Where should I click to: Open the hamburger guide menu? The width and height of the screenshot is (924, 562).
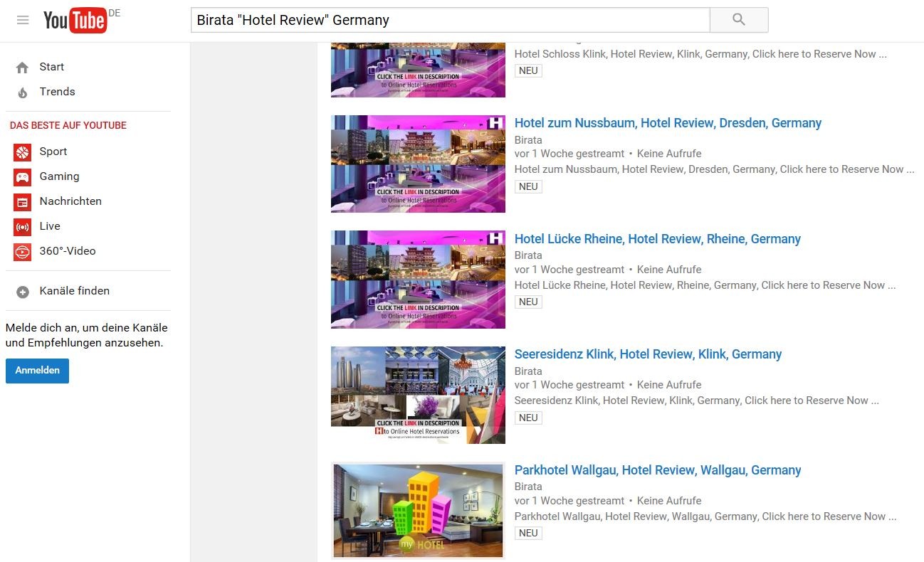[x=23, y=20]
